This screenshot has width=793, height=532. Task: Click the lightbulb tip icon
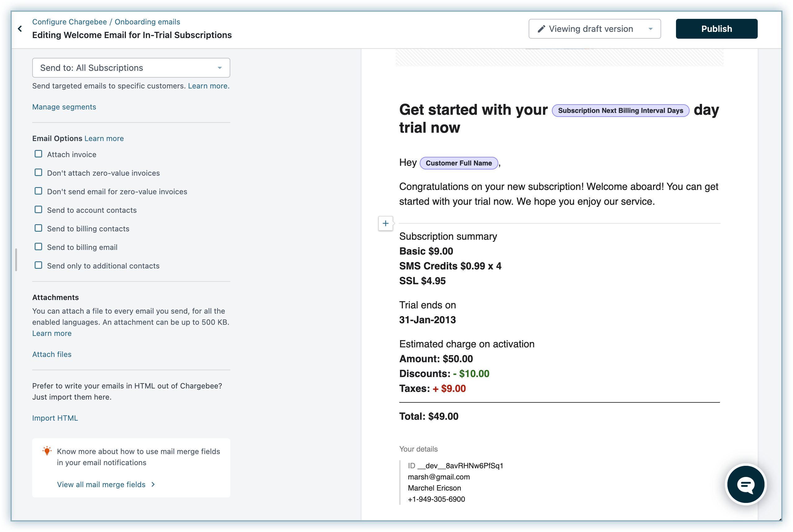(47, 451)
